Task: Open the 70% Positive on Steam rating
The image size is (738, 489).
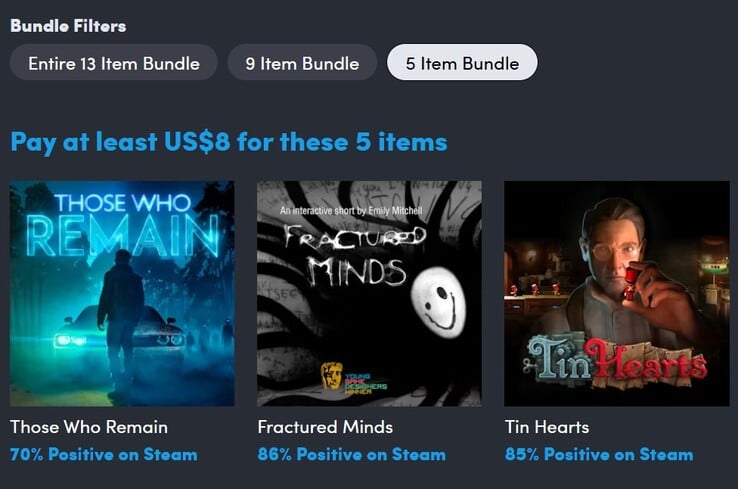Action: (x=104, y=455)
